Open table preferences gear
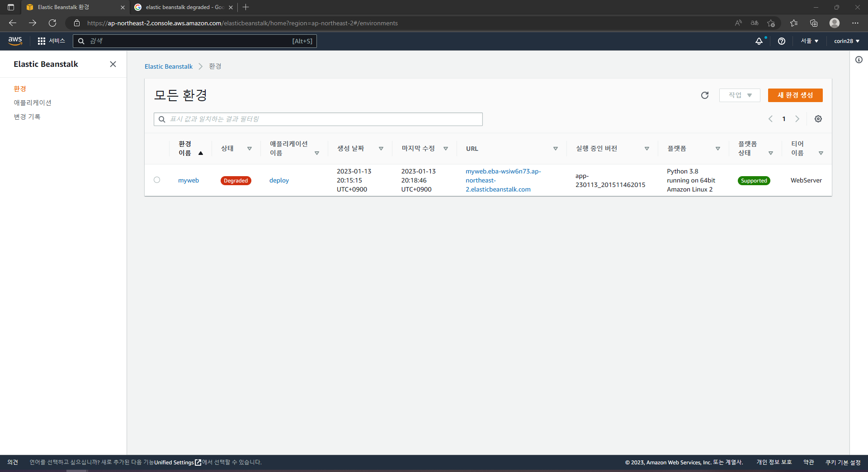The width and height of the screenshot is (868, 472). pos(818,119)
